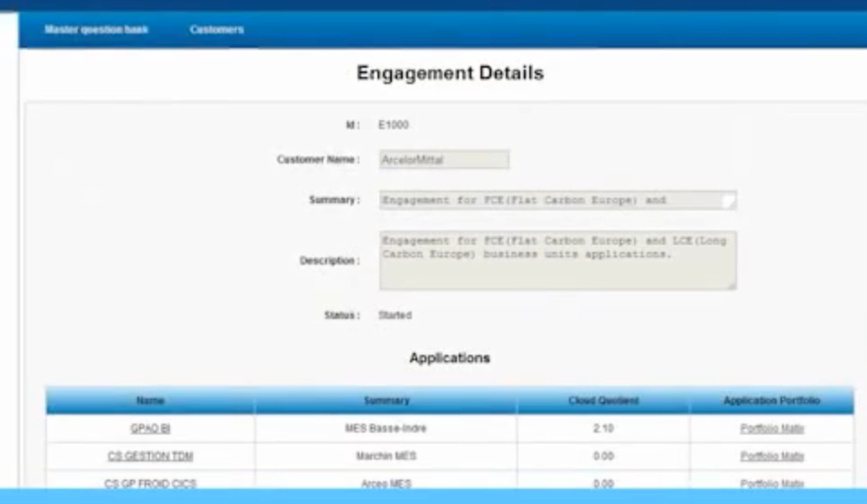Open the CS GESTION TDM application link
Screen dimensions: 867x504
click(151, 456)
